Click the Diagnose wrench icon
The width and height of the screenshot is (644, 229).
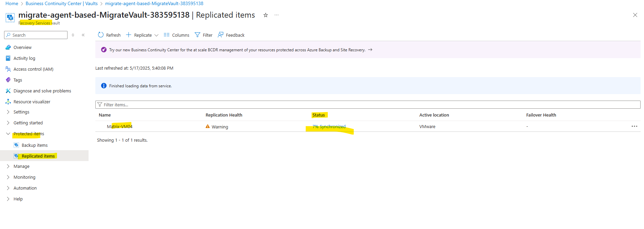click(x=8, y=91)
